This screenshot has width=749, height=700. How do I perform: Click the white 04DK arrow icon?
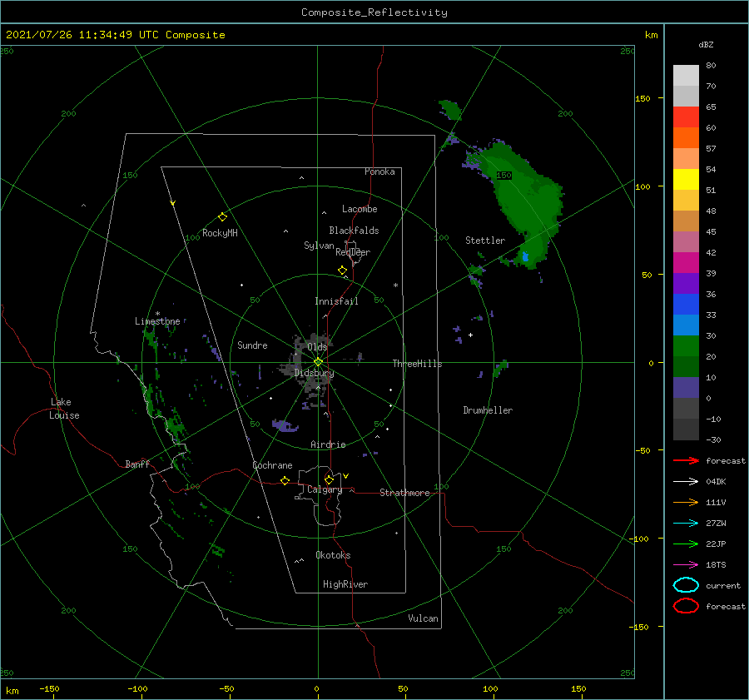[686, 481]
